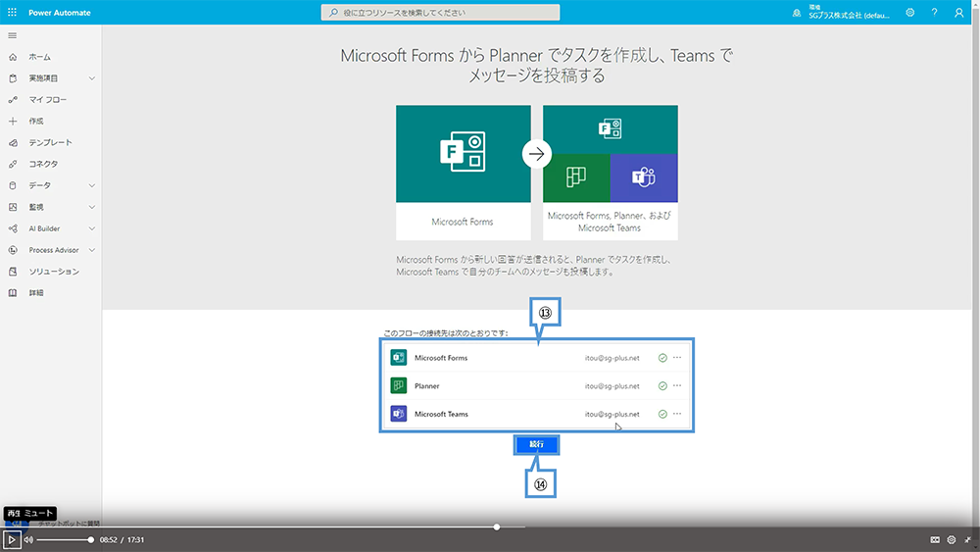Image resolution: width=980 pixels, height=552 pixels.
Task: Collapse the left navigation hamburger menu
Action: [x=12, y=35]
